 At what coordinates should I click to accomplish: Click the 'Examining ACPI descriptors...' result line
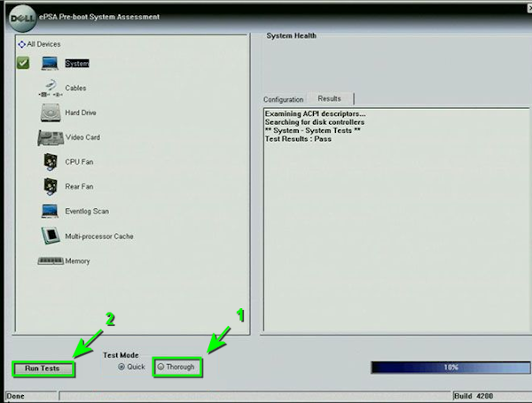tap(315, 113)
